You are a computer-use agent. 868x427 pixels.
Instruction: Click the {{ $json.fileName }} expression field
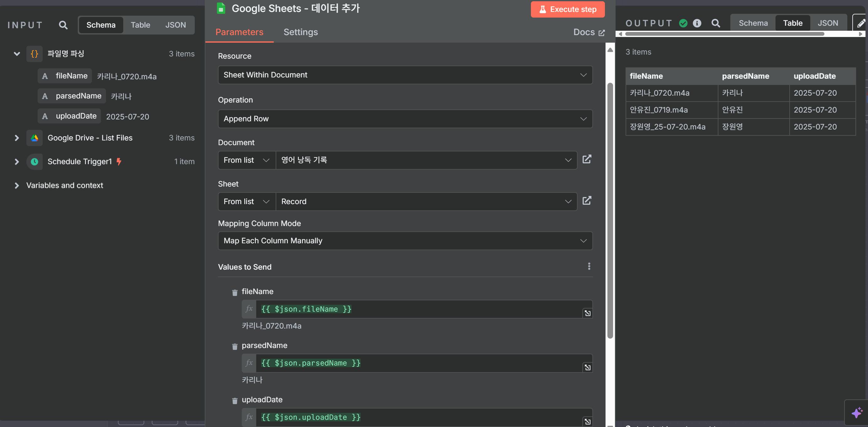click(419, 309)
